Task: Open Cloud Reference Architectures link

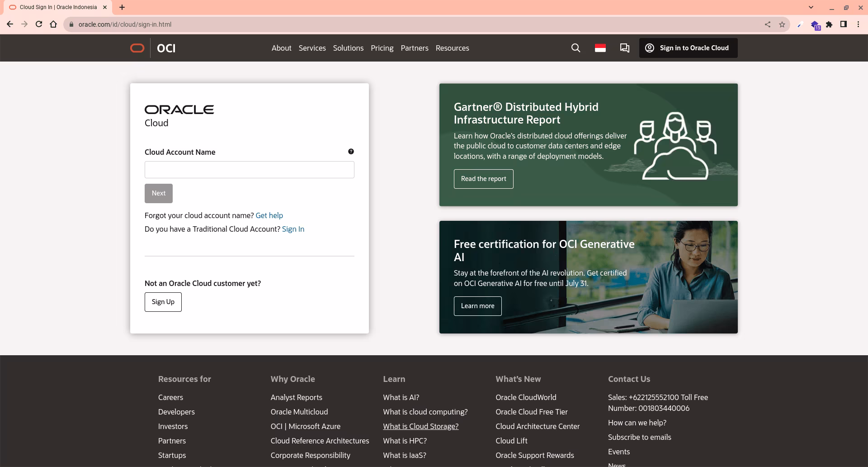Action: (x=320, y=441)
